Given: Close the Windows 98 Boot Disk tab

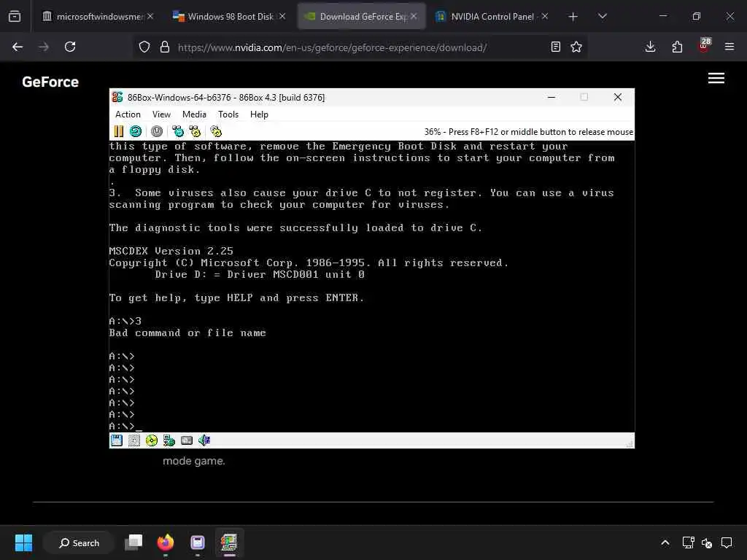Looking at the screenshot, I should click(282, 16).
